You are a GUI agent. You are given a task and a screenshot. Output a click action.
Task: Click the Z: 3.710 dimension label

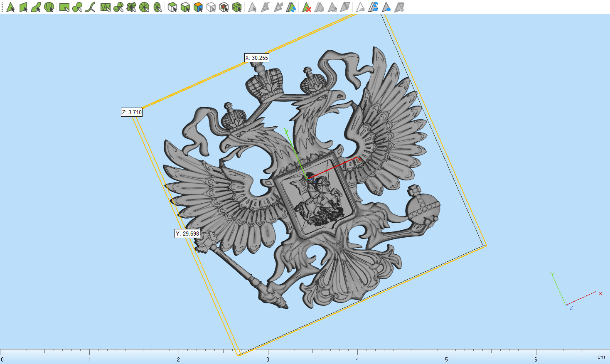[132, 112]
